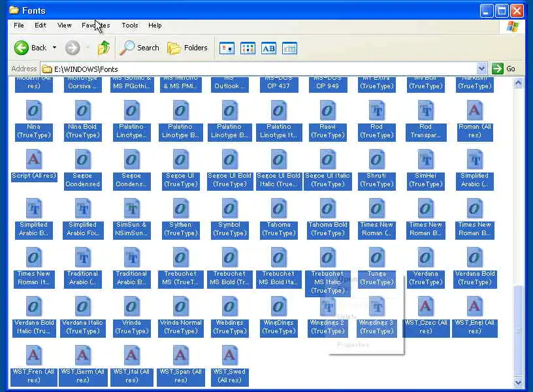The image size is (533, 392).
Task: Select the Nina (TrueType) font icon
Action: [34, 111]
